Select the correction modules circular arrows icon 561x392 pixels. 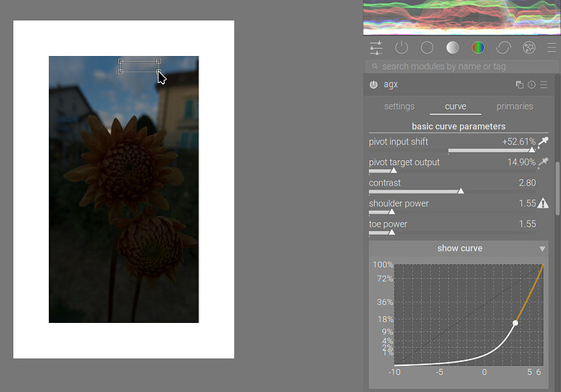point(503,48)
